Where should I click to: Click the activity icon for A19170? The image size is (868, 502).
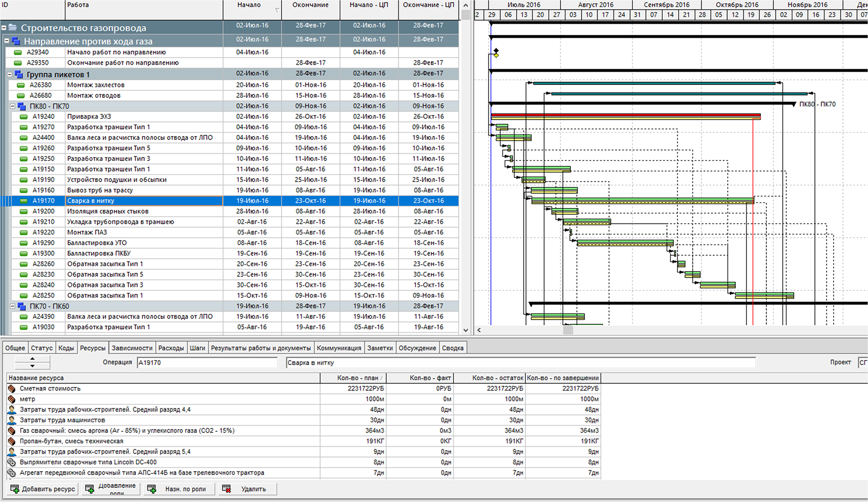pyautogui.click(x=24, y=201)
